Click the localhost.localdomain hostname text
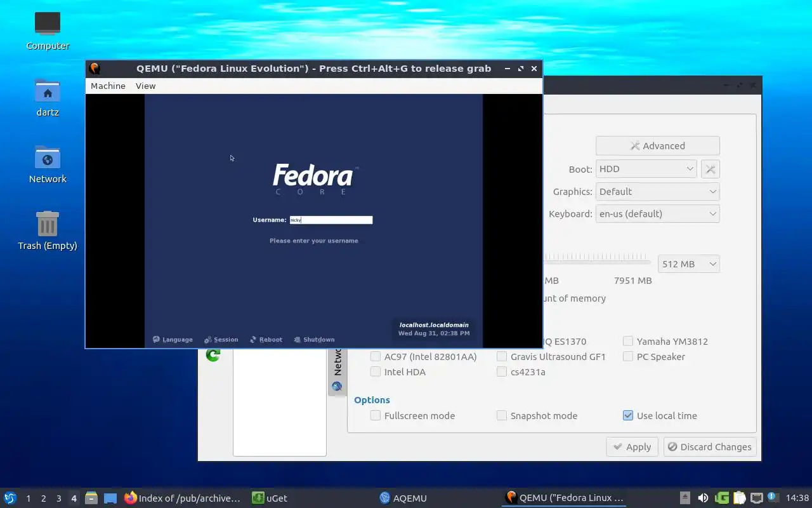Image resolution: width=812 pixels, height=508 pixels. pyautogui.click(x=434, y=325)
